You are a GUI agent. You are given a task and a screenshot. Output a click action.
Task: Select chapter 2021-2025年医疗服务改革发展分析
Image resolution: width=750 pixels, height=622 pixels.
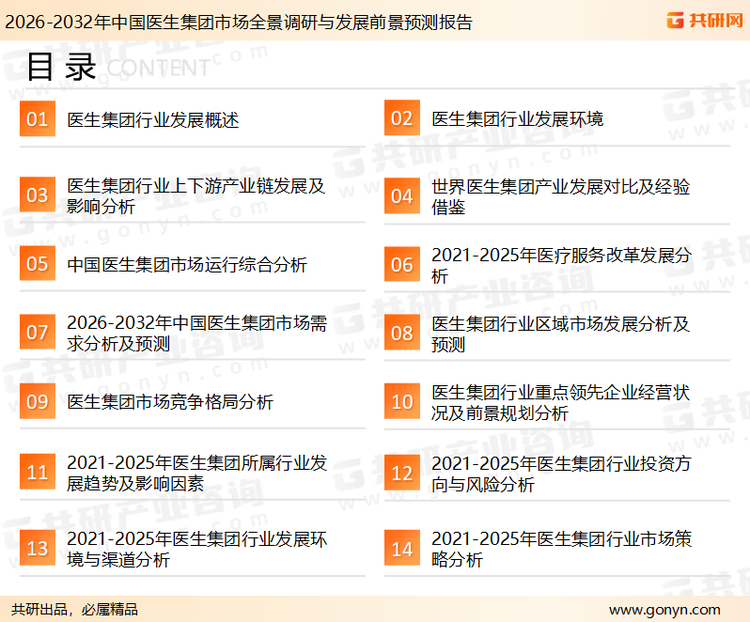pos(562,266)
